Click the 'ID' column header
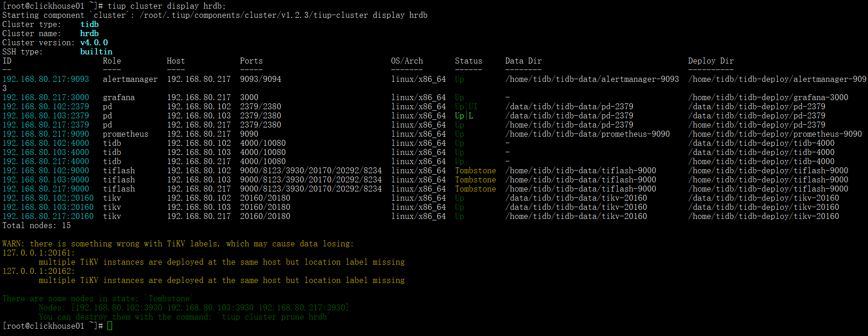The height and width of the screenshot is (336, 868). (7, 61)
